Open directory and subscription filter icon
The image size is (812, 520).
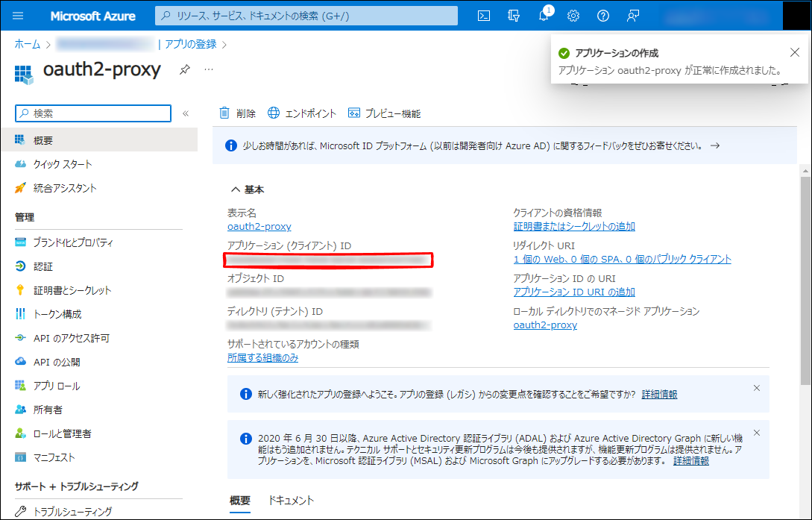514,16
